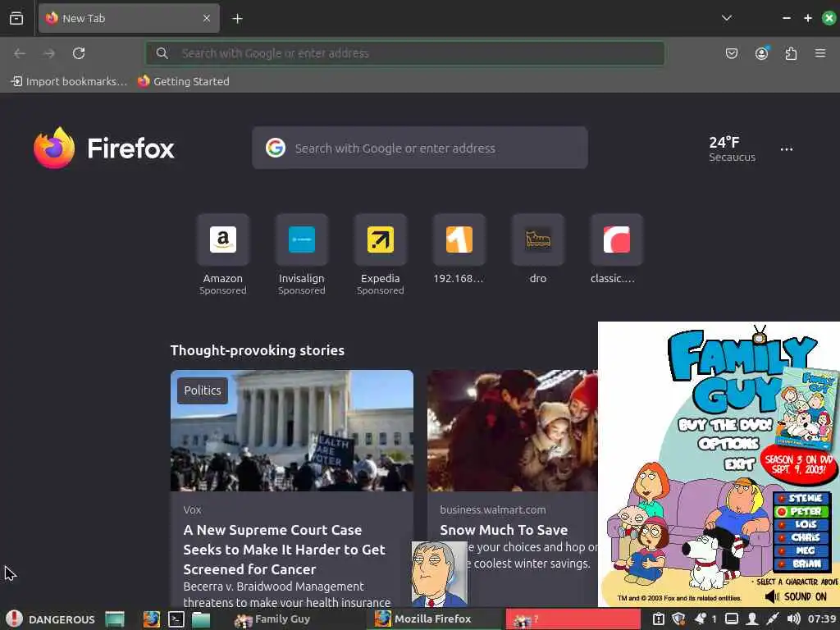Viewport: 840px width, 630px height.
Task: Click the Family Guy DVD cover image
Action: 808,409
